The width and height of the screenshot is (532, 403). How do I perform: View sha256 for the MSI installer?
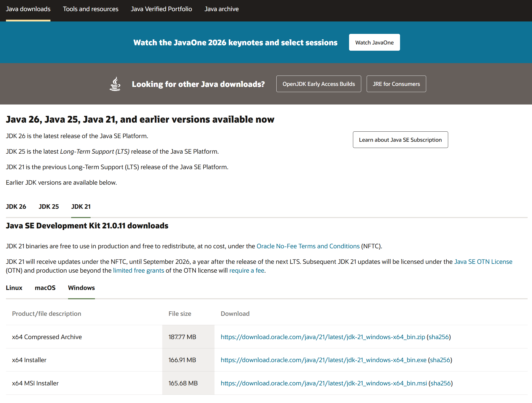441,383
